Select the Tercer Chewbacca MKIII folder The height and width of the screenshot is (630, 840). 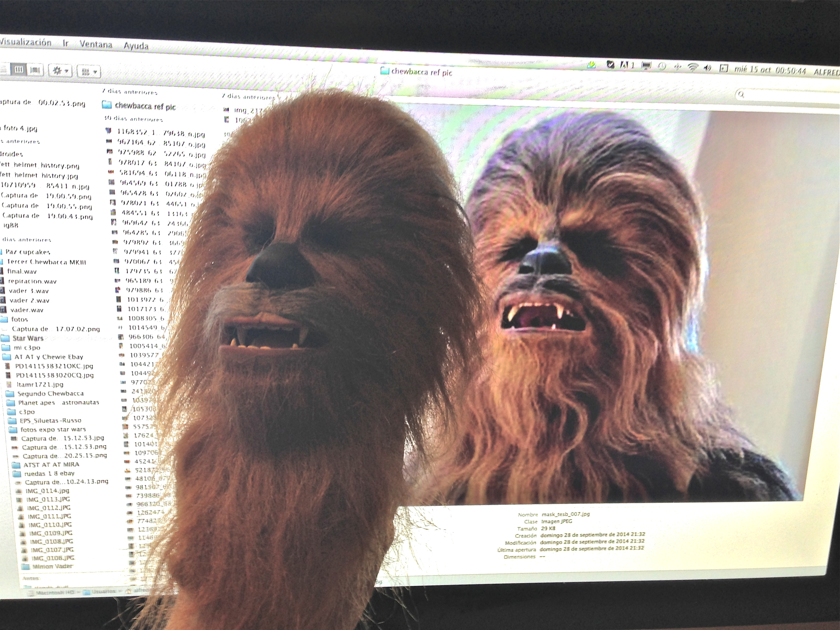tap(43, 262)
